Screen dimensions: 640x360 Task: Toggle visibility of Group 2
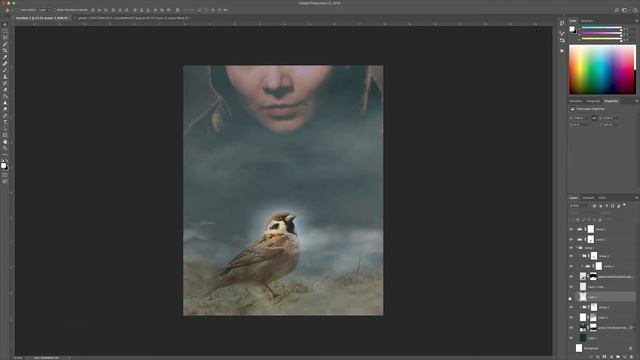click(571, 256)
